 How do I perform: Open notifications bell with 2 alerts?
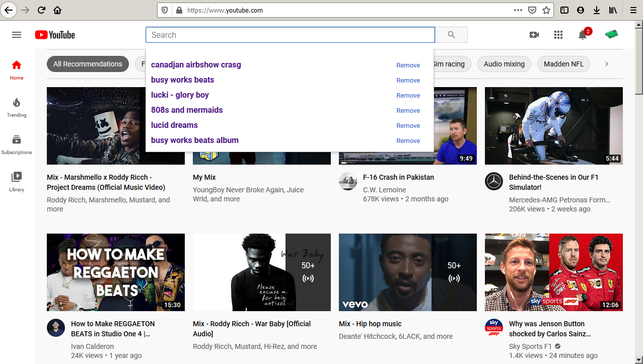(583, 35)
